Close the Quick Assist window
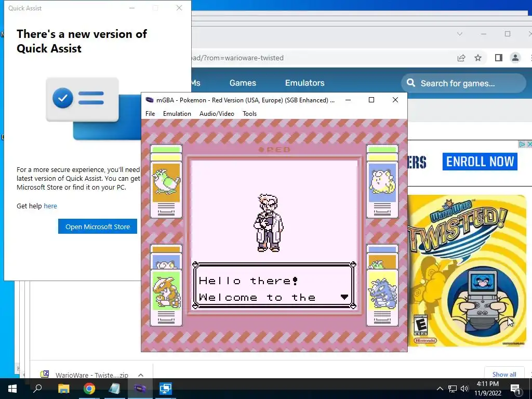Screen dimensions: 532x399 tap(179, 8)
